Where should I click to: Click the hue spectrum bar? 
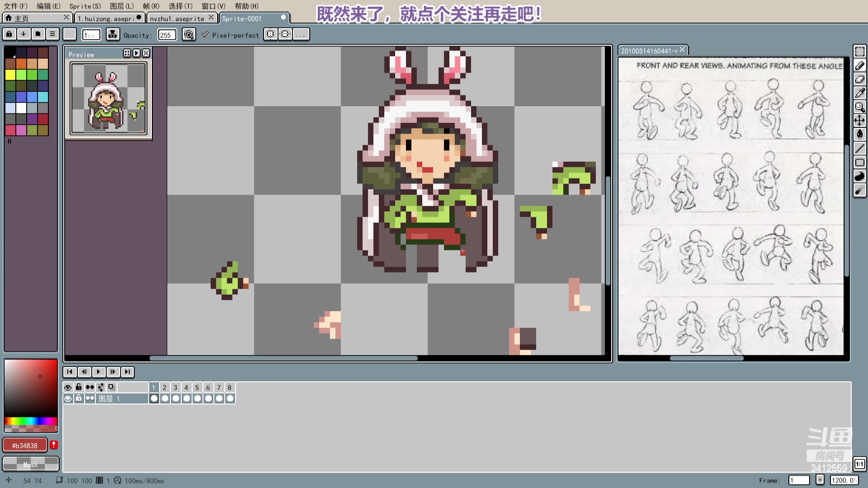(31, 421)
